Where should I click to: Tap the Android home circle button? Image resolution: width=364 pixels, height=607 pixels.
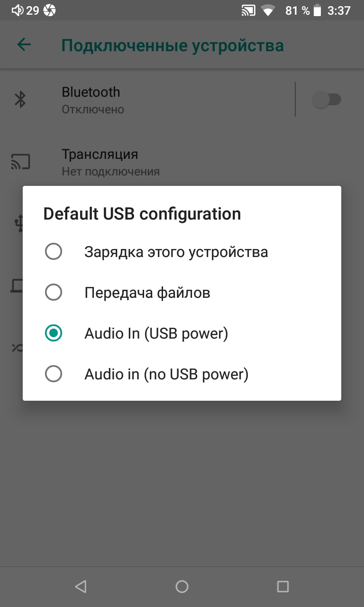point(182,587)
